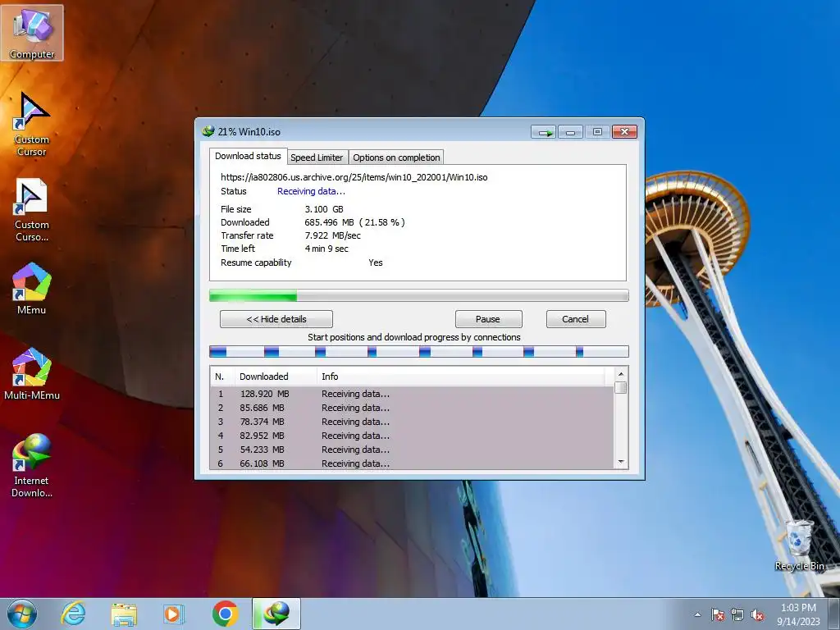
Task: Select the Internet Download Manager desktop shortcut
Action: tap(32, 465)
